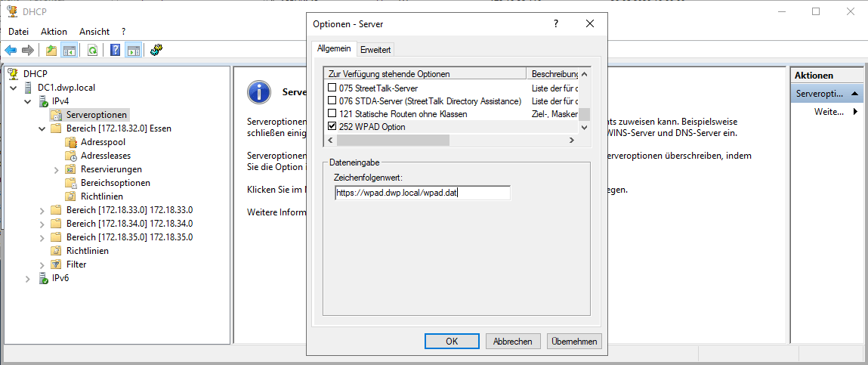Click into the Zeichenfolgenwert text field
This screenshot has width=868, height=365.
[422, 193]
